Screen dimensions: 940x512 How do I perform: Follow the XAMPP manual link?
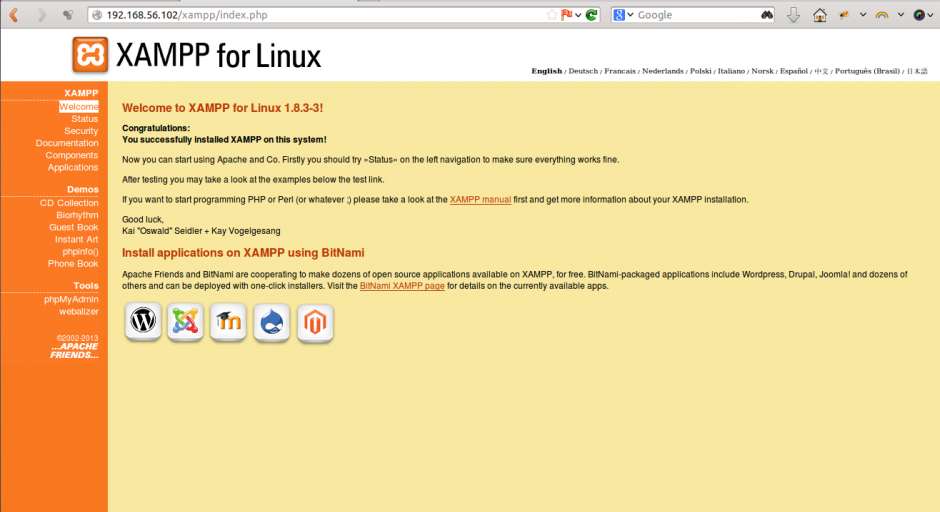click(x=480, y=200)
